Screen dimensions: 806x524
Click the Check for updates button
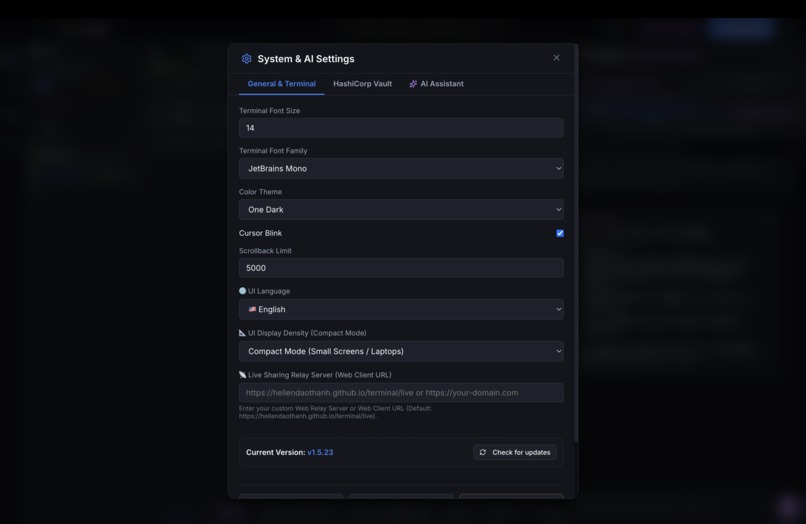(x=515, y=453)
